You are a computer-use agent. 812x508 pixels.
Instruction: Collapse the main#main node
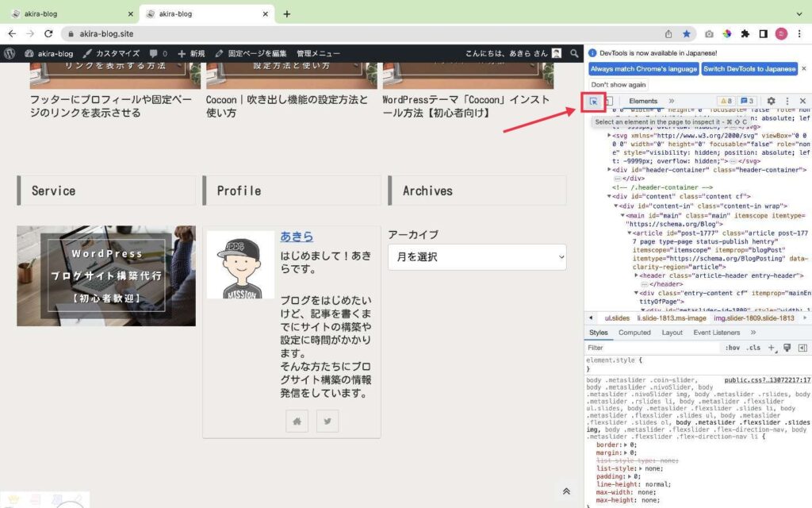click(622, 215)
